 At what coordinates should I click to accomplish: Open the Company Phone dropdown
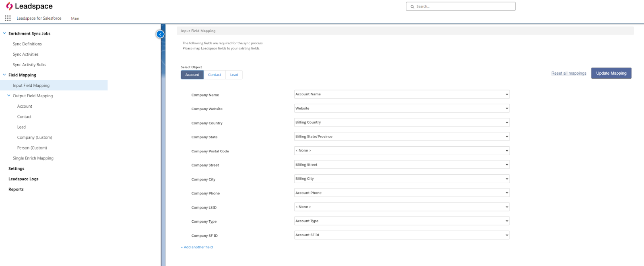point(402,193)
